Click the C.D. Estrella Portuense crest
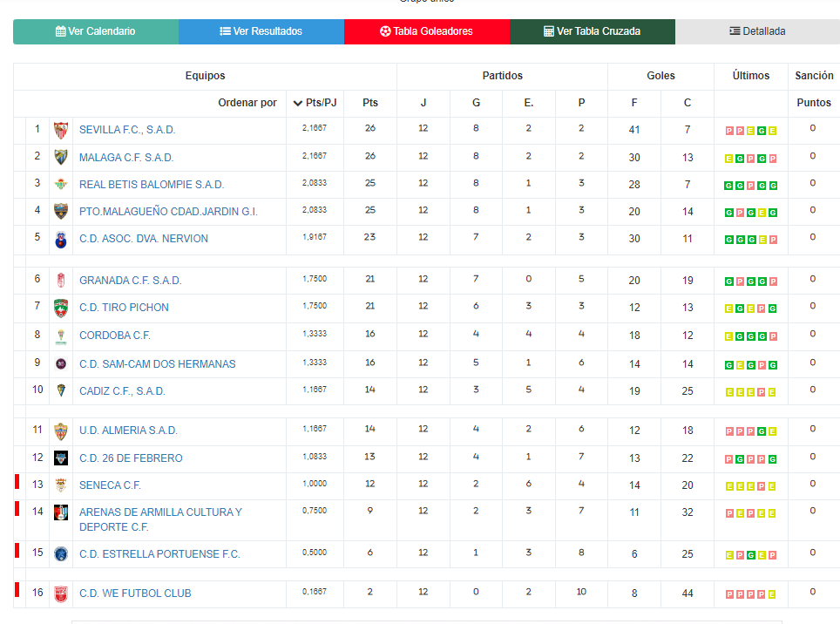This screenshot has width=840, height=624. (x=61, y=553)
